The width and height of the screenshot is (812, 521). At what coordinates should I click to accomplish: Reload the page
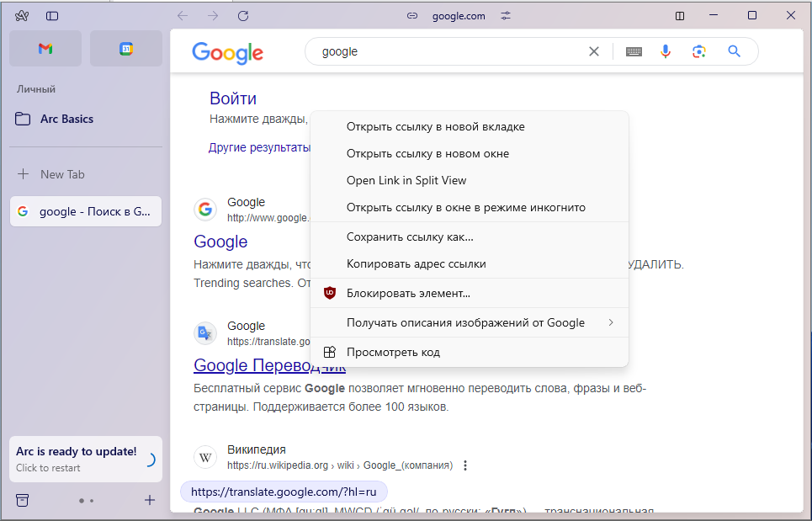(x=243, y=16)
